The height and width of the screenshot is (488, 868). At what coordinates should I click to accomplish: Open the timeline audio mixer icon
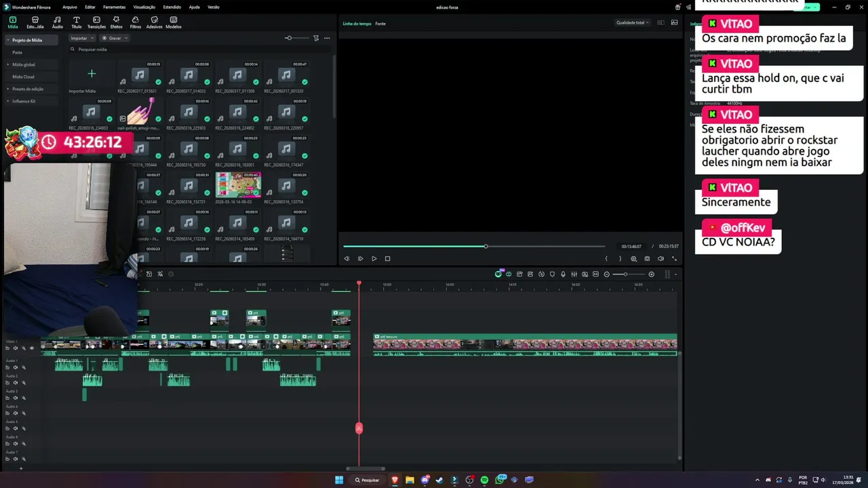574,274
